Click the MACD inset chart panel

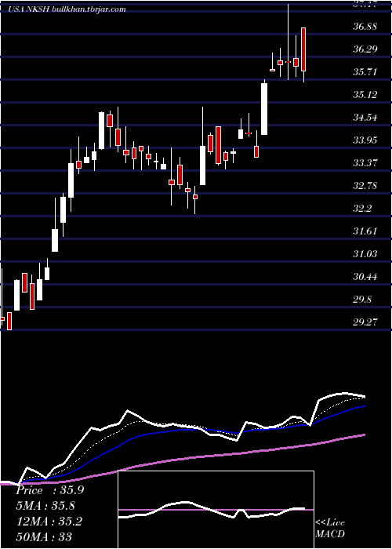click(216, 510)
